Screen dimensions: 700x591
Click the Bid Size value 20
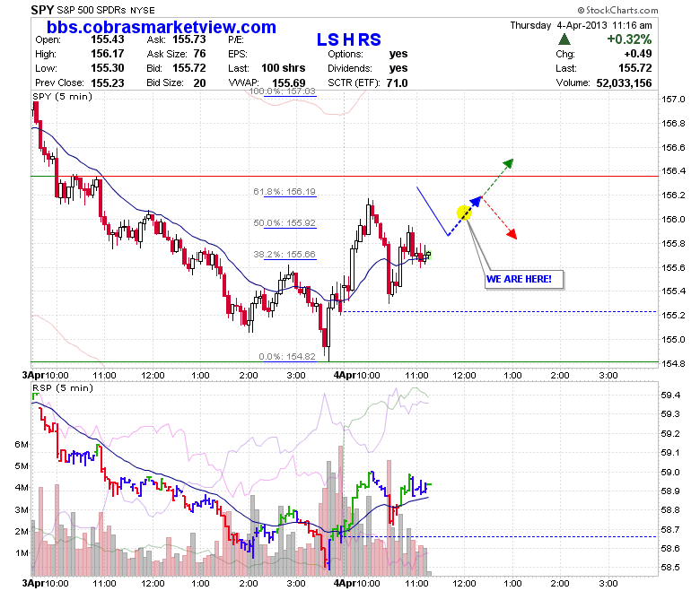point(199,83)
